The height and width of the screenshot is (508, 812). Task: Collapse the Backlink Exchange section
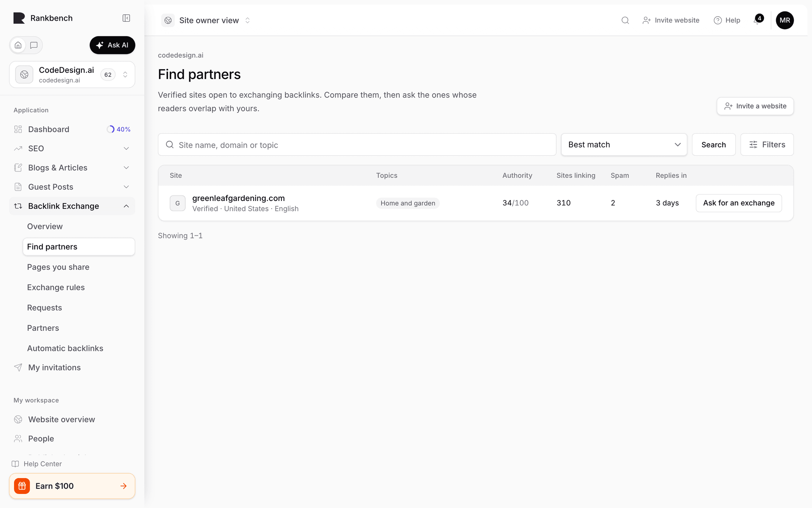point(72,206)
